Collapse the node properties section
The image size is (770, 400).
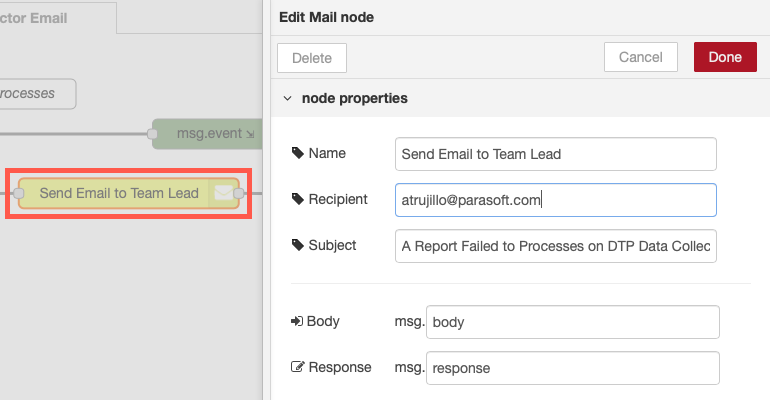pyautogui.click(x=287, y=98)
